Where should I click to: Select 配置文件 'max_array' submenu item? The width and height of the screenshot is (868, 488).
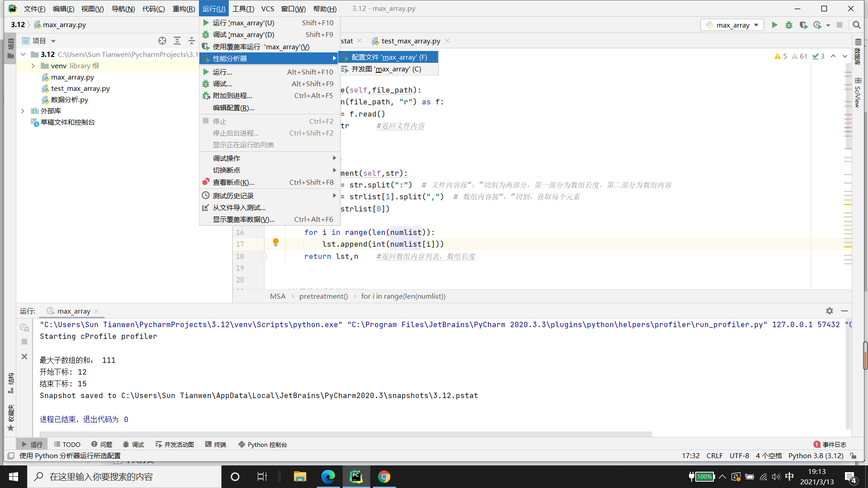click(x=389, y=57)
